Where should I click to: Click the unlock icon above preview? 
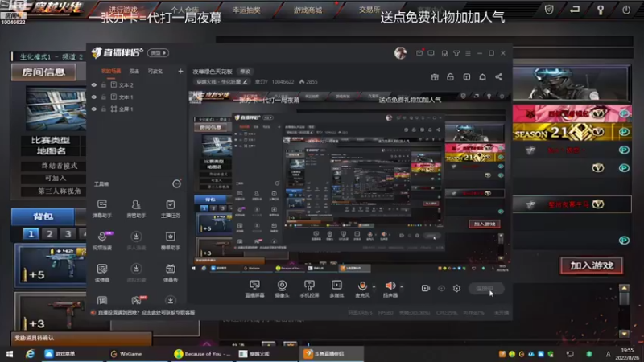pyautogui.click(x=451, y=76)
